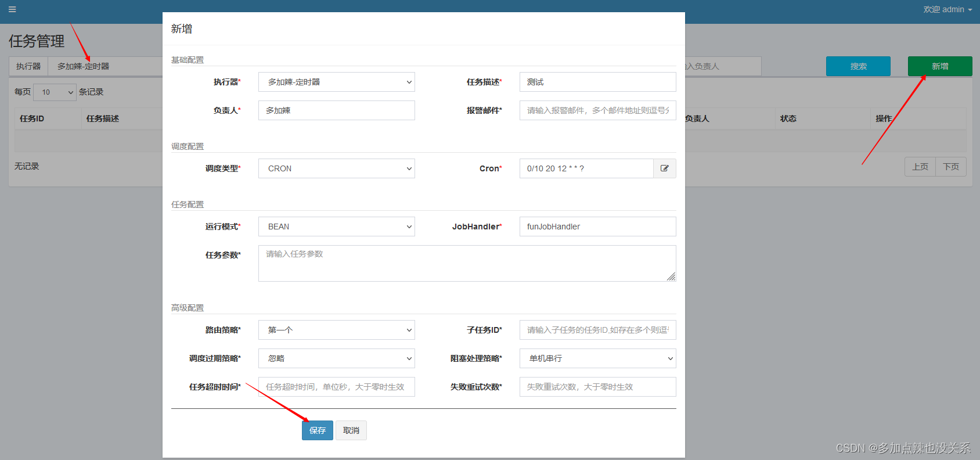Go to next page with 下页
The height and width of the screenshot is (460, 980).
point(951,167)
